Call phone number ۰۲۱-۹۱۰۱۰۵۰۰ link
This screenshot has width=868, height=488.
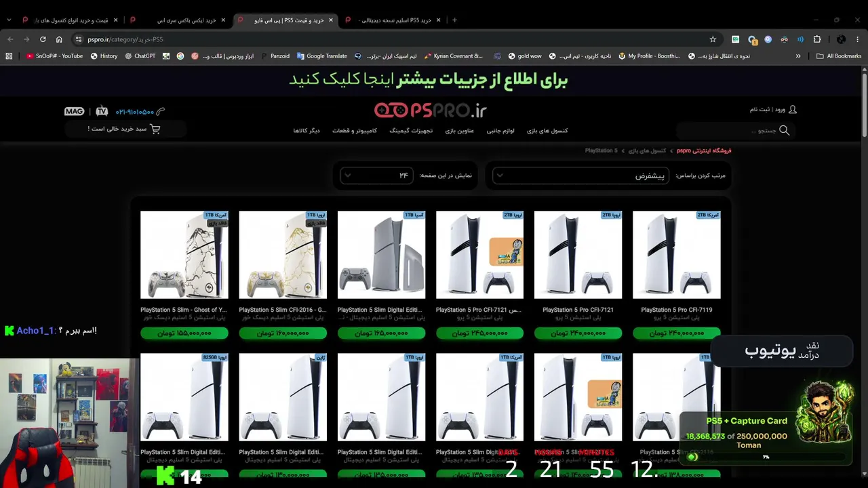click(134, 112)
